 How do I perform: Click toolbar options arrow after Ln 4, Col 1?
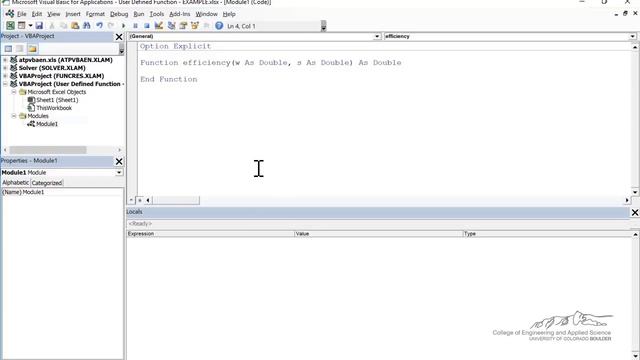coord(324,27)
